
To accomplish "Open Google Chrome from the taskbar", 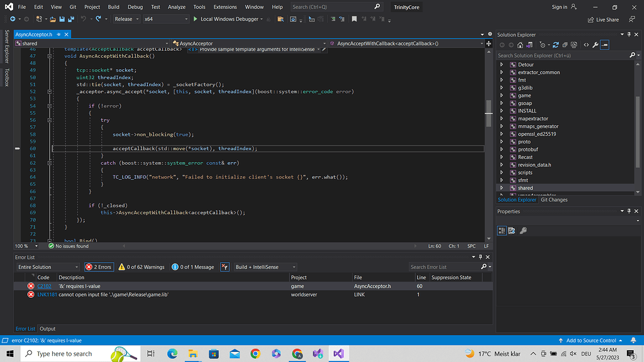I will click(x=255, y=353).
